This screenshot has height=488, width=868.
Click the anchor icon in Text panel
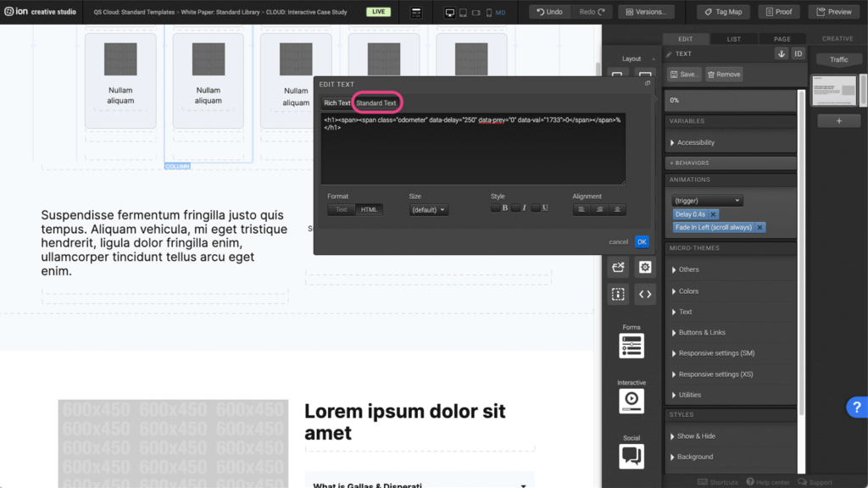[782, 53]
